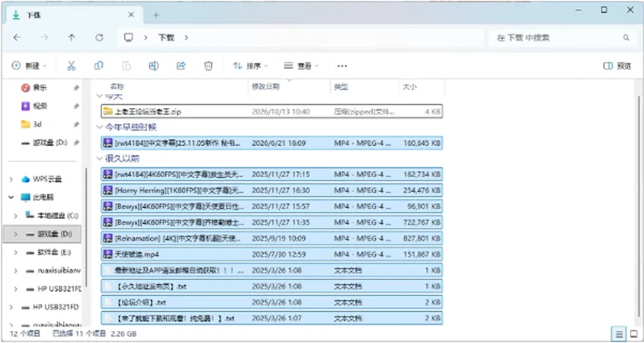The image size is (644, 343).
Task: Sort by the 名称 column header
Action: tap(117, 87)
